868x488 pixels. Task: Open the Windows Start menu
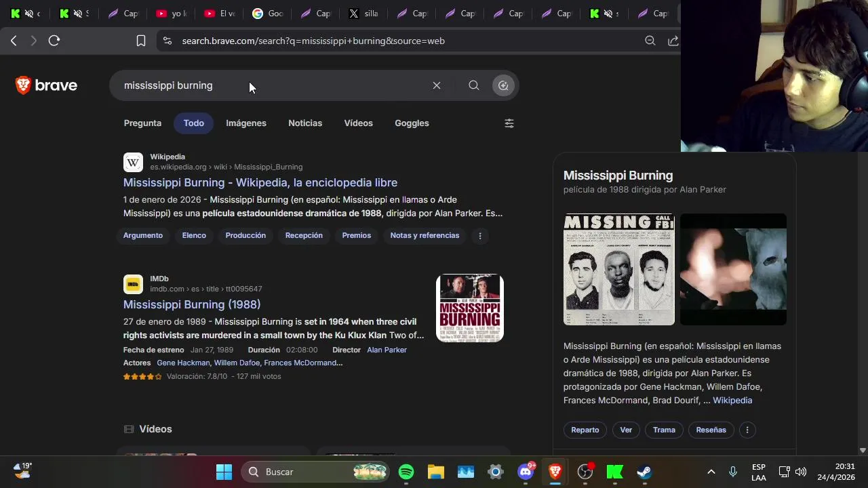click(224, 472)
